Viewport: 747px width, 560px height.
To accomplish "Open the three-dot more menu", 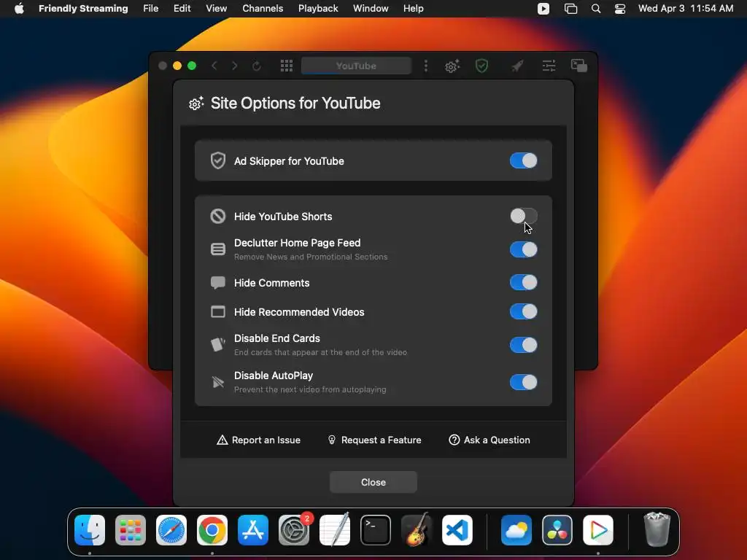I will (426, 66).
